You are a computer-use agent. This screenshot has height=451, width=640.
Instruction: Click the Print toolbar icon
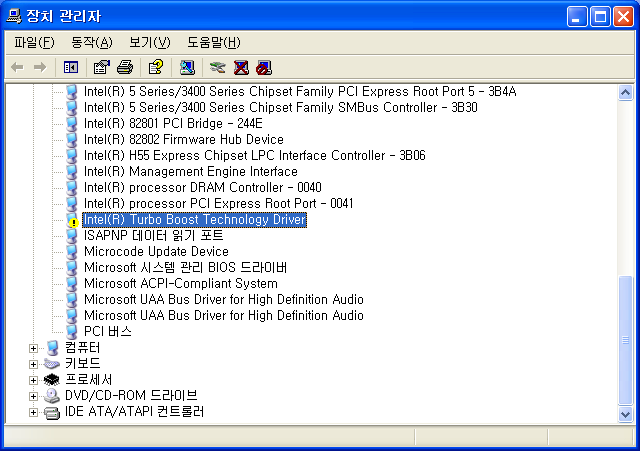click(x=125, y=67)
